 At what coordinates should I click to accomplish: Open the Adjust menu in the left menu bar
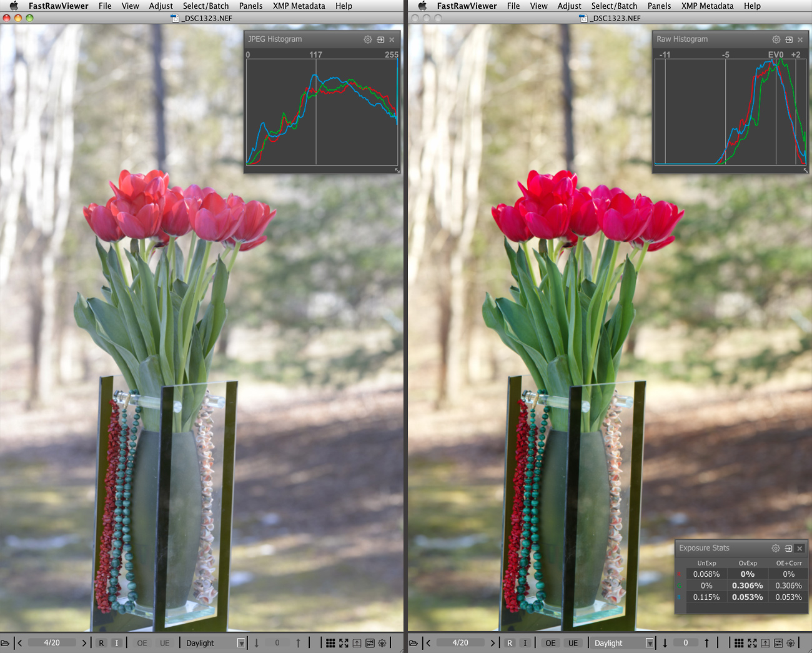tap(161, 6)
